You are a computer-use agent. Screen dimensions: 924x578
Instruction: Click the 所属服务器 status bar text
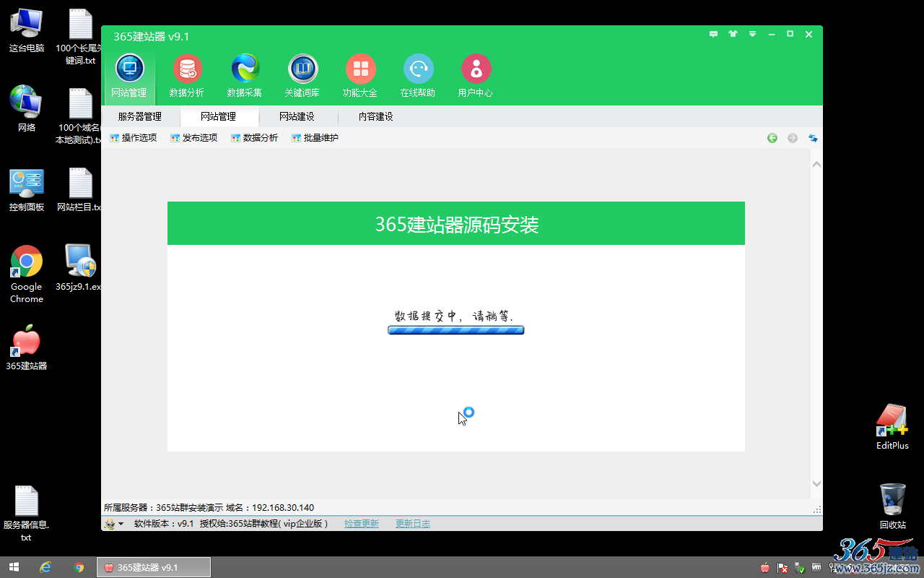click(209, 508)
